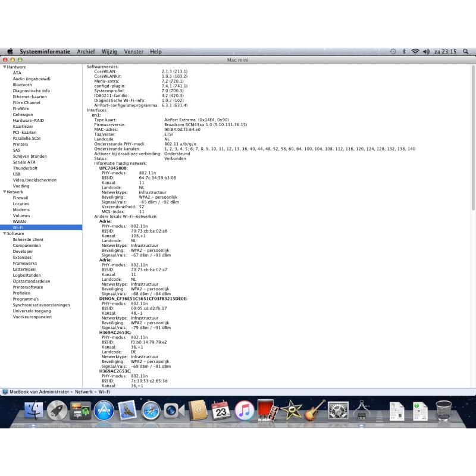This screenshot has height=476, width=476.
Task: Select Diagnostische info in the sidebar
Action: pyautogui.click(x=32, y=91)
